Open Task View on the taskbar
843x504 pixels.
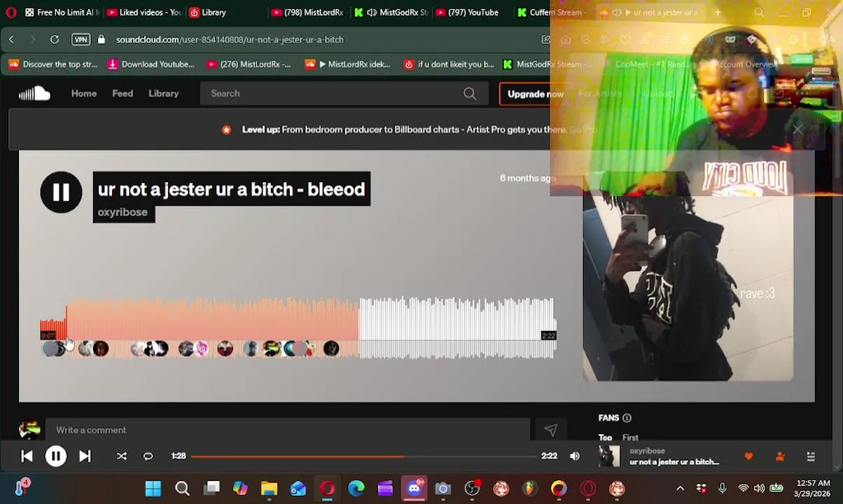[x=211, y=488]
